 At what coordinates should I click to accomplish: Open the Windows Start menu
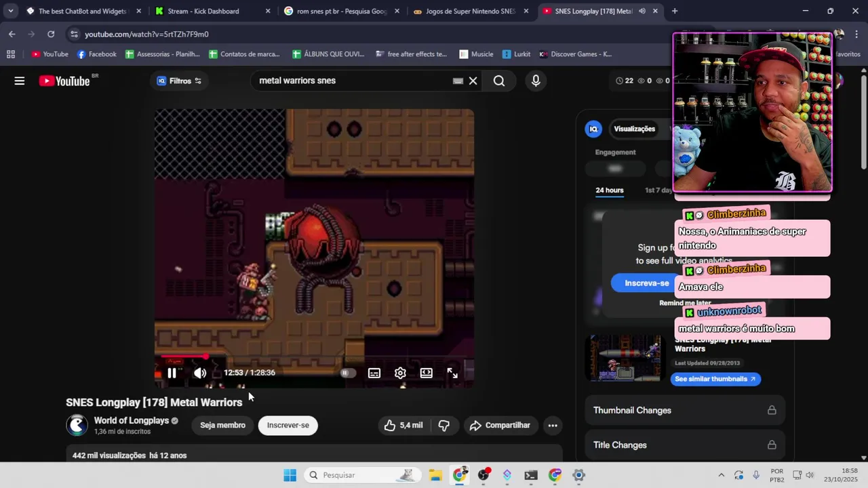(290, 475)
